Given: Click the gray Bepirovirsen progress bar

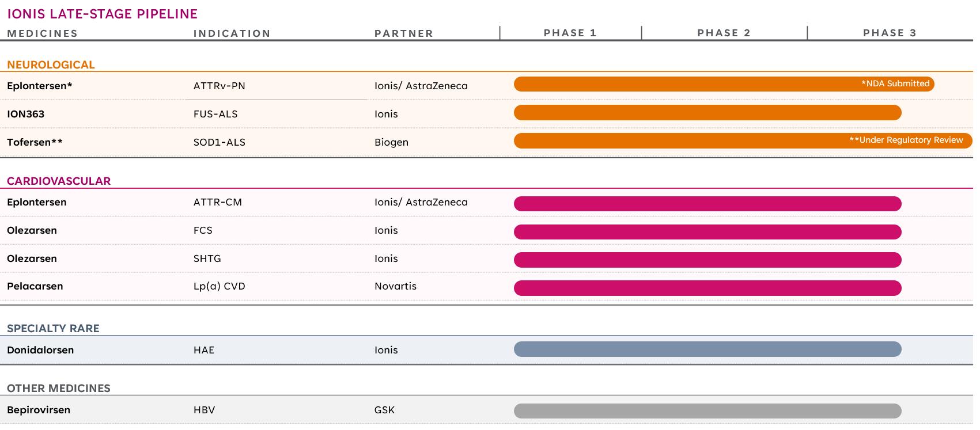Looking at the screenshot, I should coord(707,411).
